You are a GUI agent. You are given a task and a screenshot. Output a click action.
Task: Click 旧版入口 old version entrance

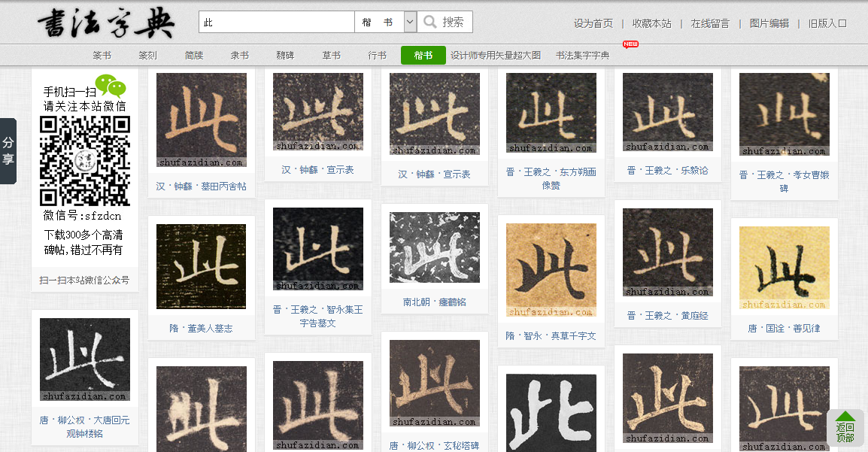coord(825,23)
